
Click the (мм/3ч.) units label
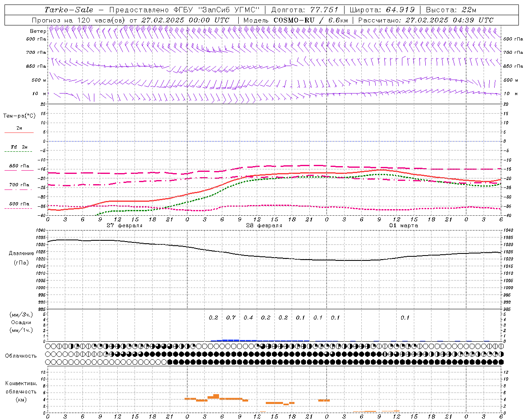(x=21, y=315)
